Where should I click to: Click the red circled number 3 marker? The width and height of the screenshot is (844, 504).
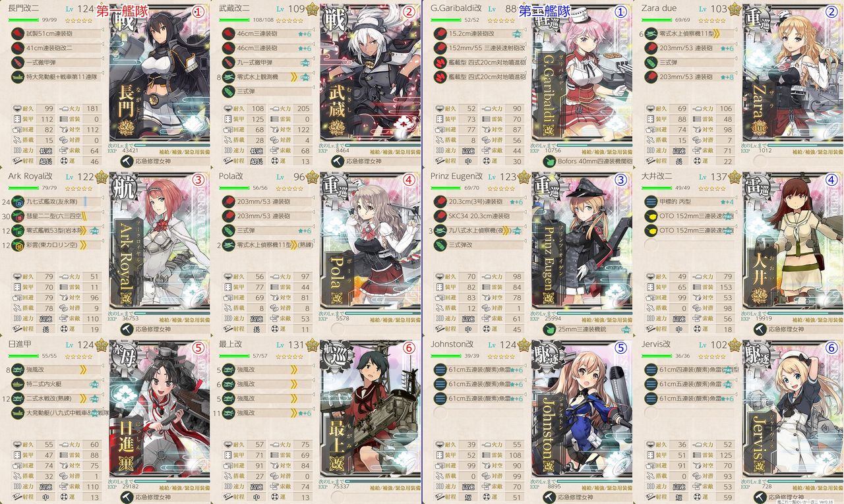click(196, 181)
